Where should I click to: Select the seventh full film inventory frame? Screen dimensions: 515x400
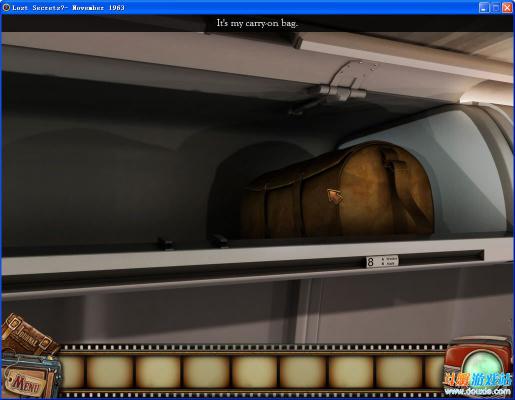click(399, 372)
